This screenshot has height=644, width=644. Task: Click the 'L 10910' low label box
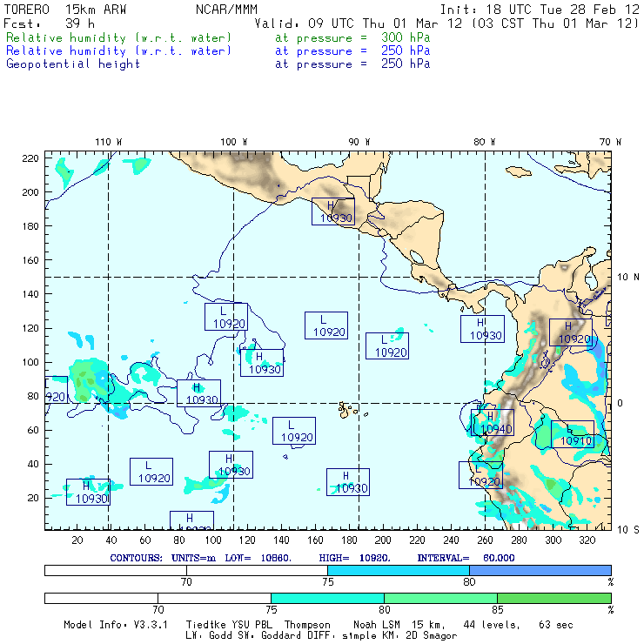click(573, 434)
